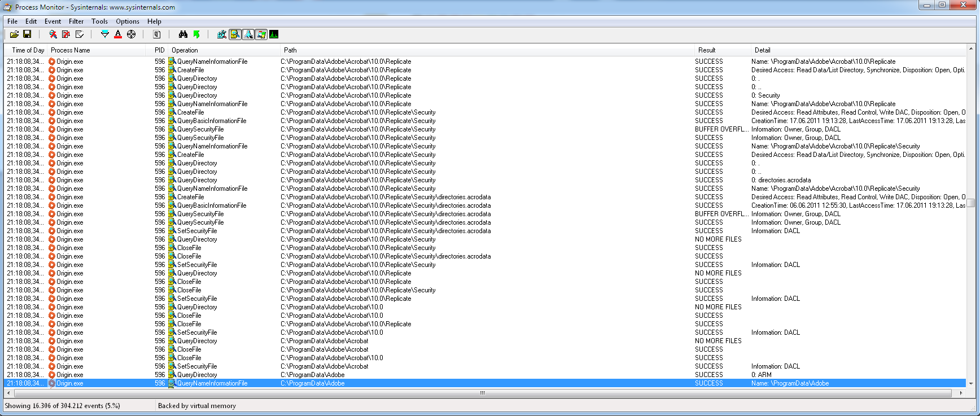Click the vertical scrollbar down arrow
The width and height of the screenshot is (980, 416).
tap(971, 384)
